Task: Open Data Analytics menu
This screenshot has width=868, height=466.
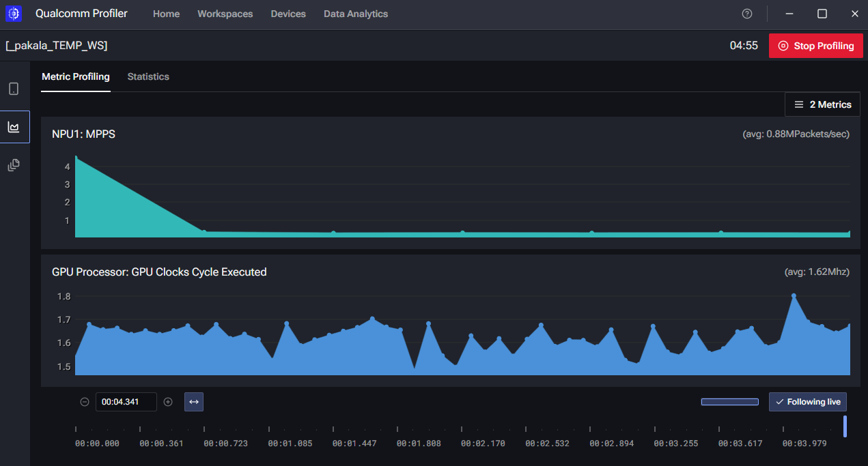Action: pos(356,14)
